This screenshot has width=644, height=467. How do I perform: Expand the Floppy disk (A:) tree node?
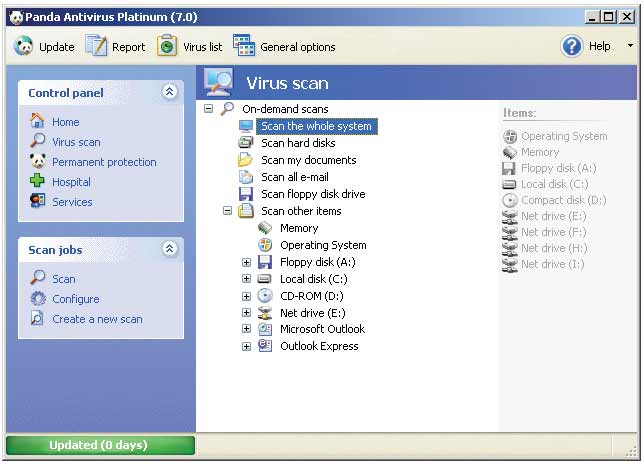click(x=246, y=262)
